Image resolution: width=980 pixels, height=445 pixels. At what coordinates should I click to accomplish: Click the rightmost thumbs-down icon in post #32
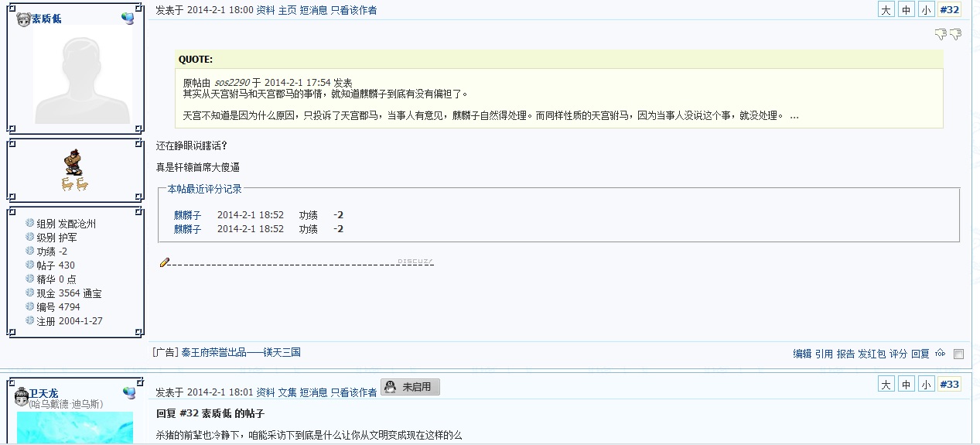pyautogui.click(x=955, y=34)
